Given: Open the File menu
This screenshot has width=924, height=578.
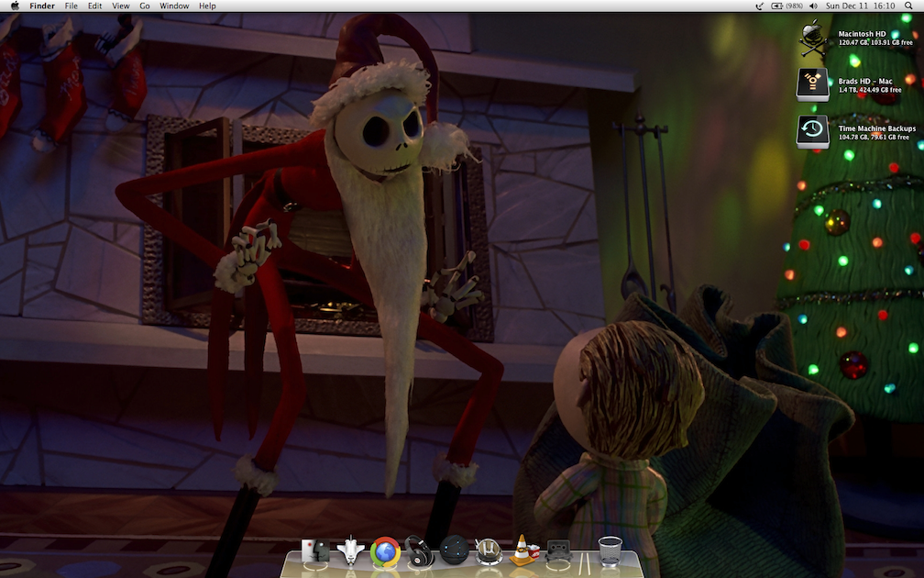Looking at the screenshot, I should [71, 6].
